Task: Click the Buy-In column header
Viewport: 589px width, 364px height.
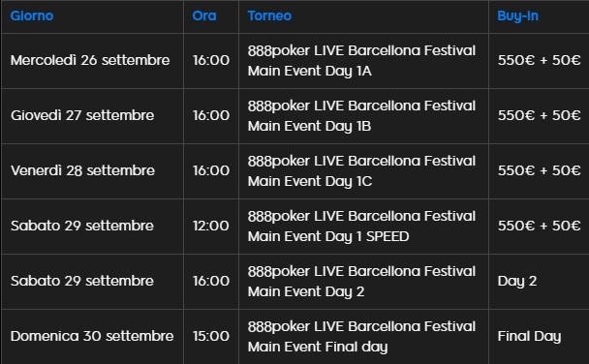Action: pyautogui.click(x=517, y=15)
